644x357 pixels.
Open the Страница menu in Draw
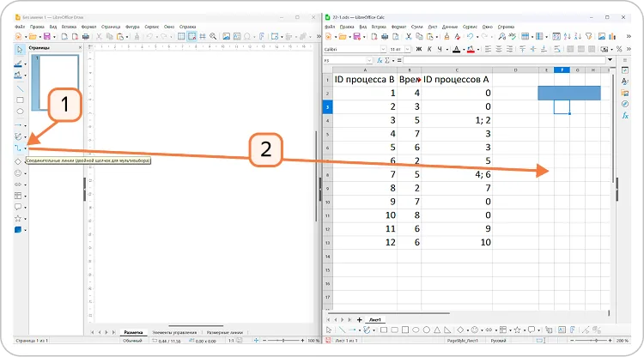tap(111, 27)
